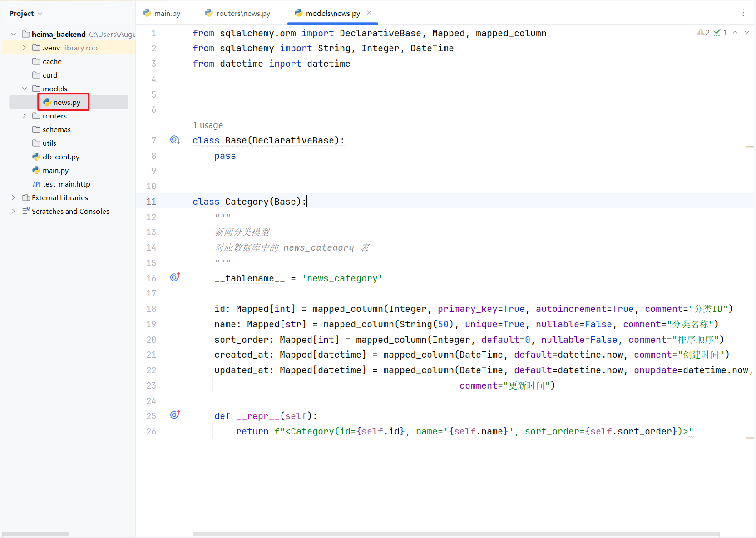
Task: Jump to previous highlighted error arrow
Action: pos(735,33)
